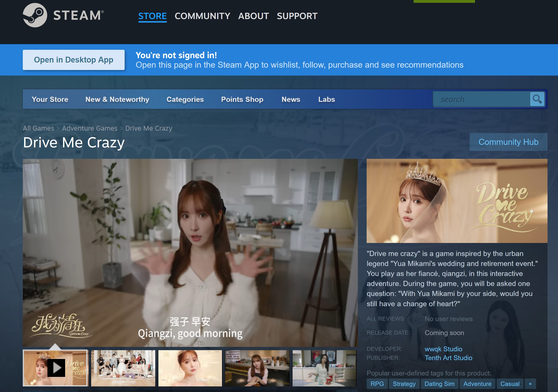
Task: View group photo screenshot thumbnail
Action: [123, 368]
